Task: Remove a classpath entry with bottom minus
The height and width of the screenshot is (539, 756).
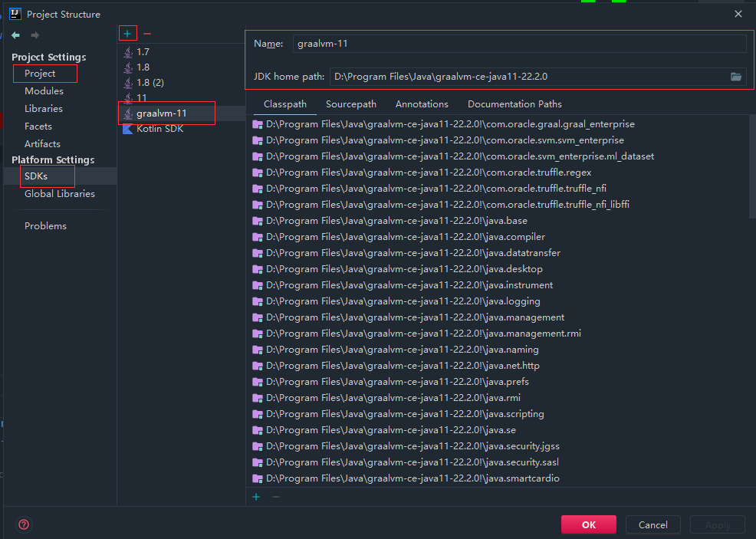Action: tap(276, 497)
